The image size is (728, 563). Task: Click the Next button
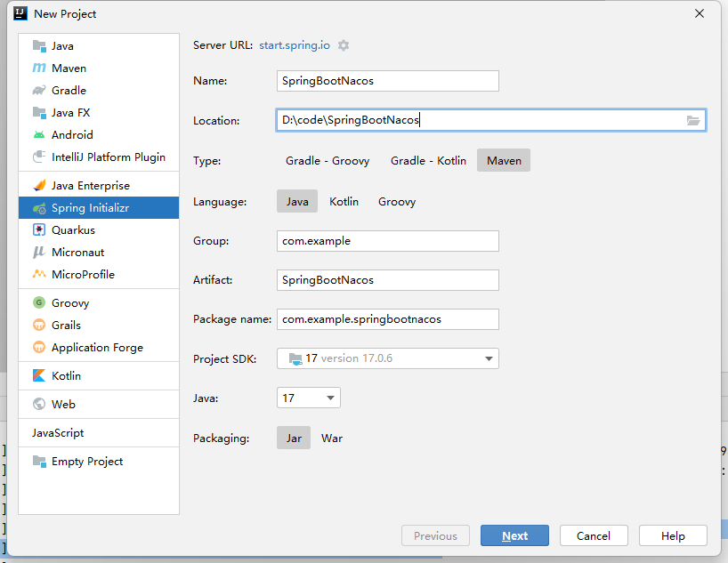(514, 535)
